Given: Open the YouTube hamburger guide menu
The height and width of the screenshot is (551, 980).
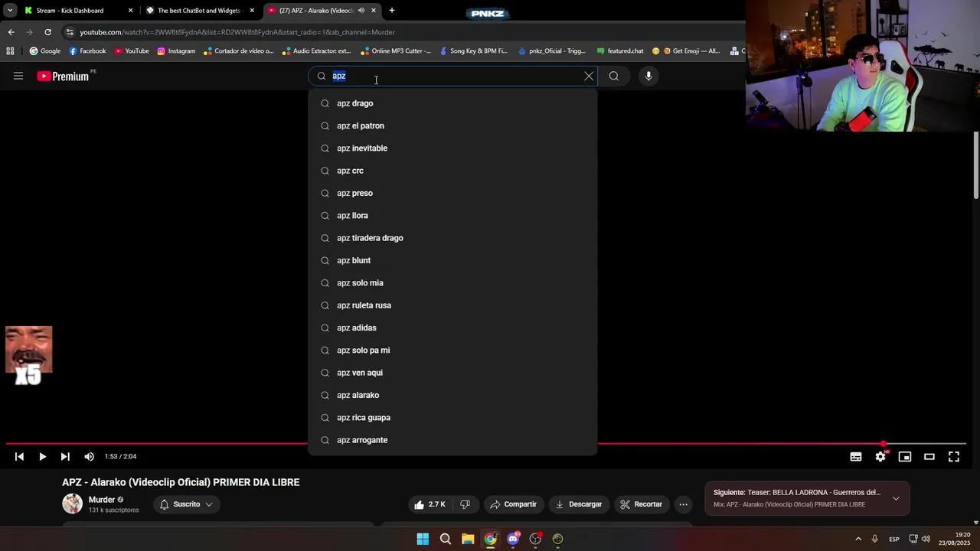Looking at the screenshot, I should pos(18,76).
